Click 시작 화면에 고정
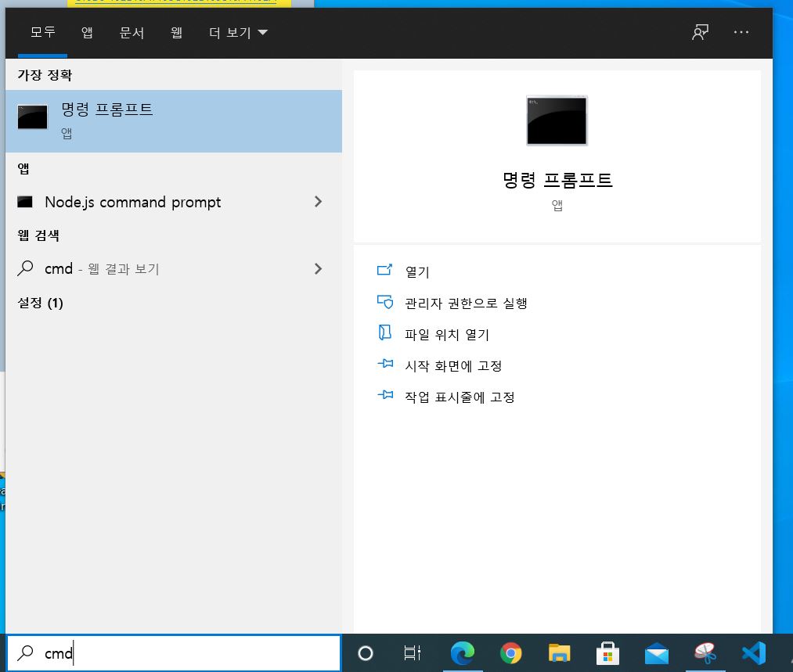This screenshot has height=672, width=793. point(453,366)
